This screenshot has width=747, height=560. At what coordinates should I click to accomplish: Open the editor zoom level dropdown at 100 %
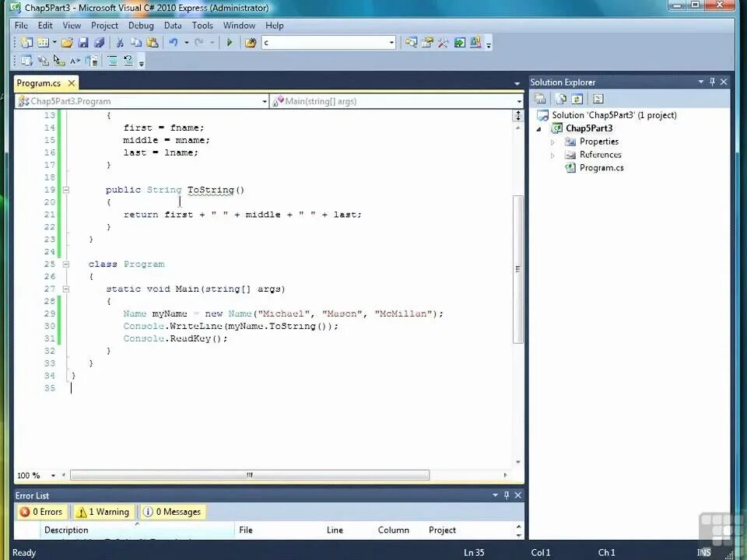(x=53, y=475)
